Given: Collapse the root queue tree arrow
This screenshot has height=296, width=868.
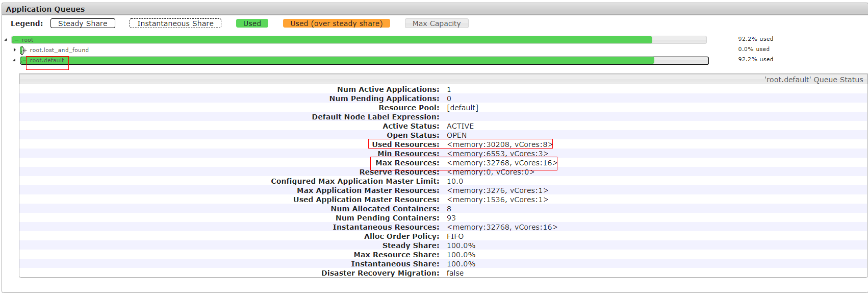Looking at the screenshot, I should (6, 40).
